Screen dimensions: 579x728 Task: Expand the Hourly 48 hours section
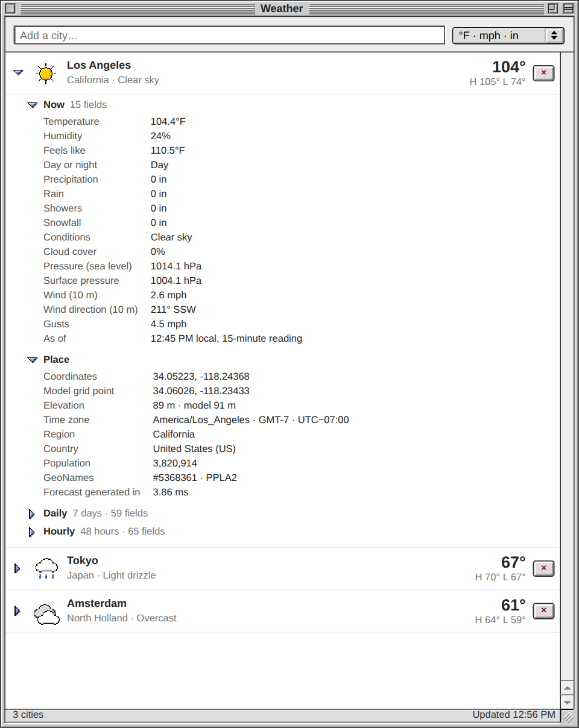tap(32, 532)
